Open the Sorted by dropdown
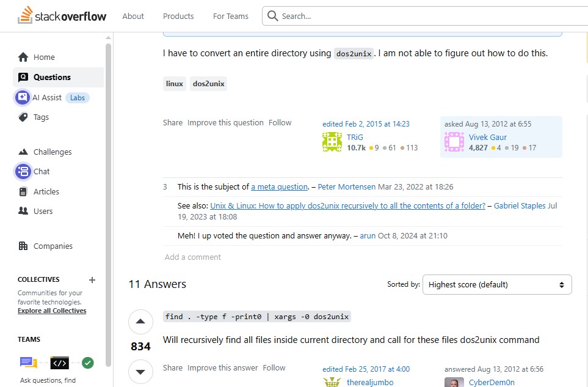This screenshot has width=588, height=387. coord(497,284)
